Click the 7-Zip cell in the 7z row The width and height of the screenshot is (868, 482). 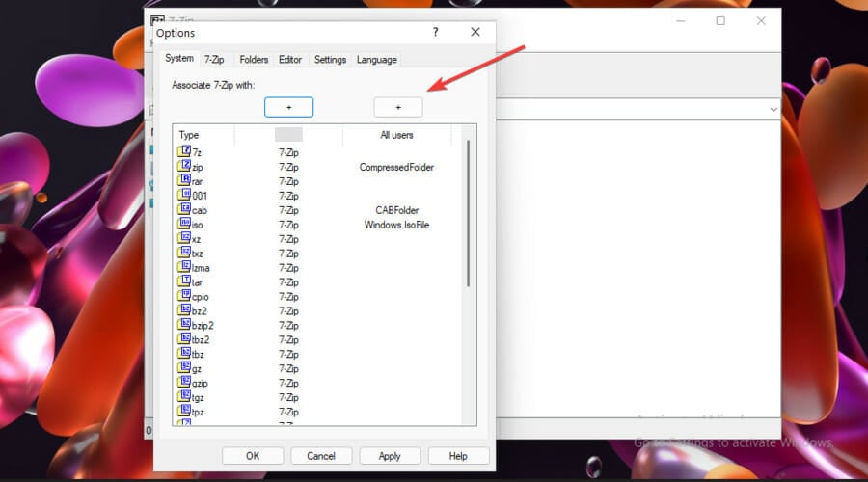[x=289, y=152]
